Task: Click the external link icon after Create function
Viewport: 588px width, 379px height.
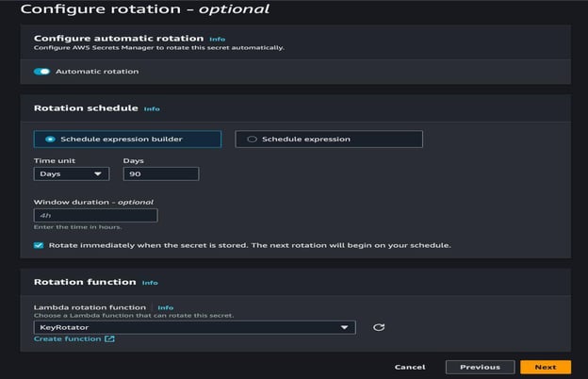Action: pos(109,338)
